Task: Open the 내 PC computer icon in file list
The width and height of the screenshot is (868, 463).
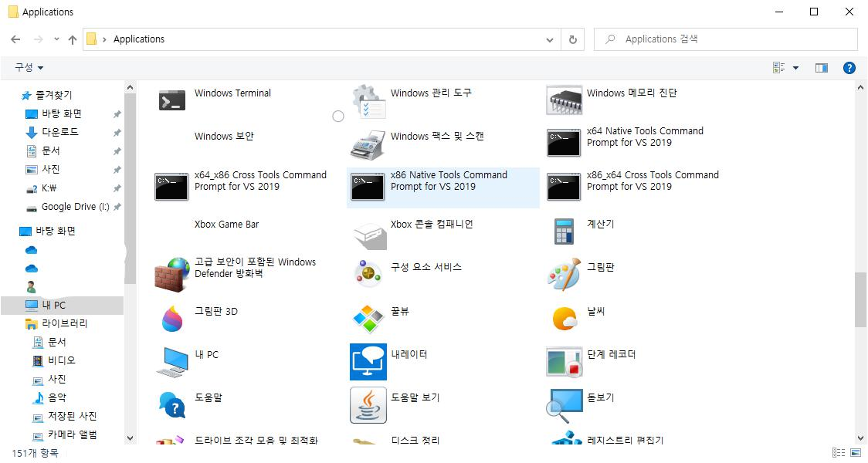Action: click(x=172, y=362)
